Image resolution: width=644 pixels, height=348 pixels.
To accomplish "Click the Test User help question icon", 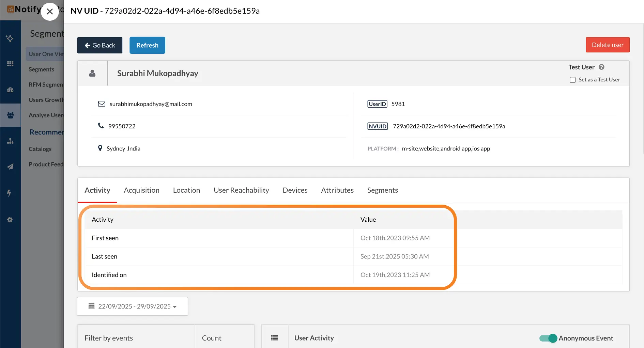I will pos(601,67).
